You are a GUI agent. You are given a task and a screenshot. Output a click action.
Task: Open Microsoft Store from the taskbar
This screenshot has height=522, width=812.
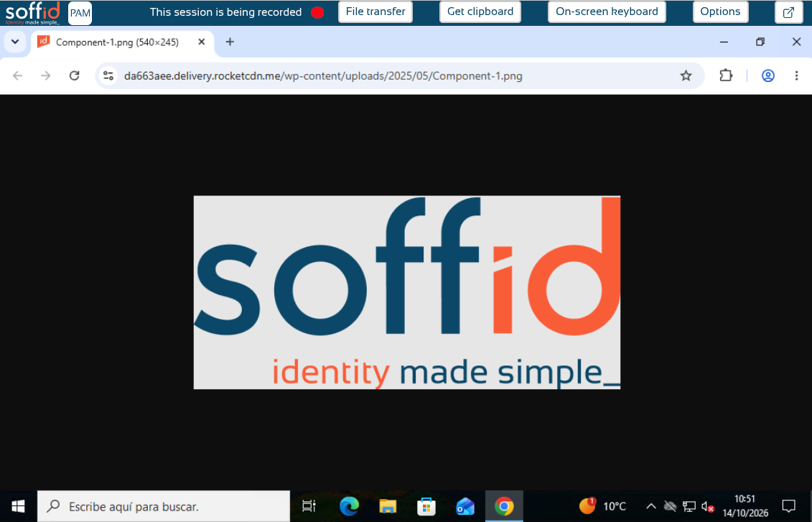(x=426, y=506)
